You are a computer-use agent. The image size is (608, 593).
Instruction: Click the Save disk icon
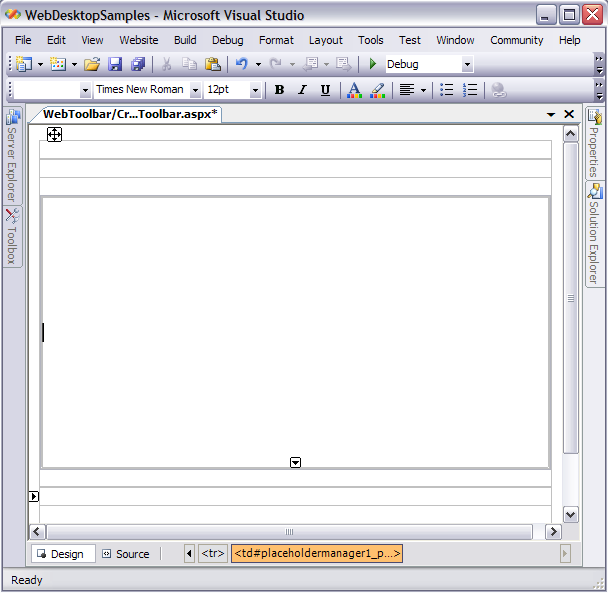point(115,64)
